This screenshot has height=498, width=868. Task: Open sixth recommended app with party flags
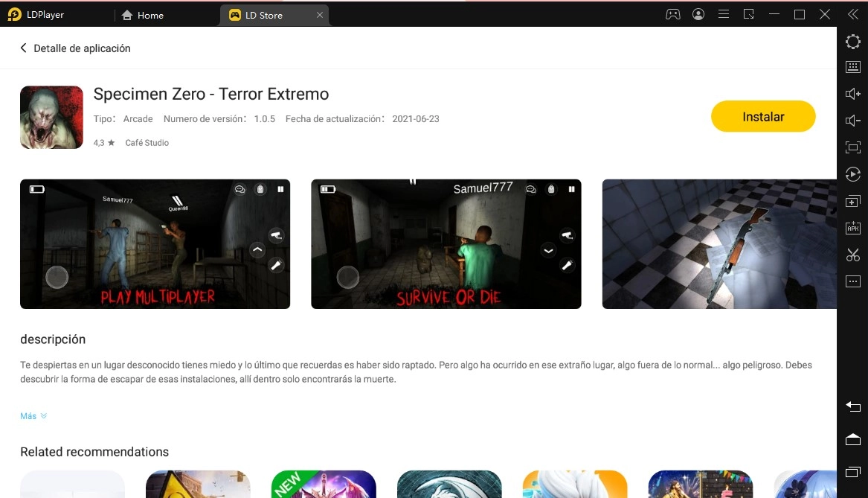click(701, 484)
